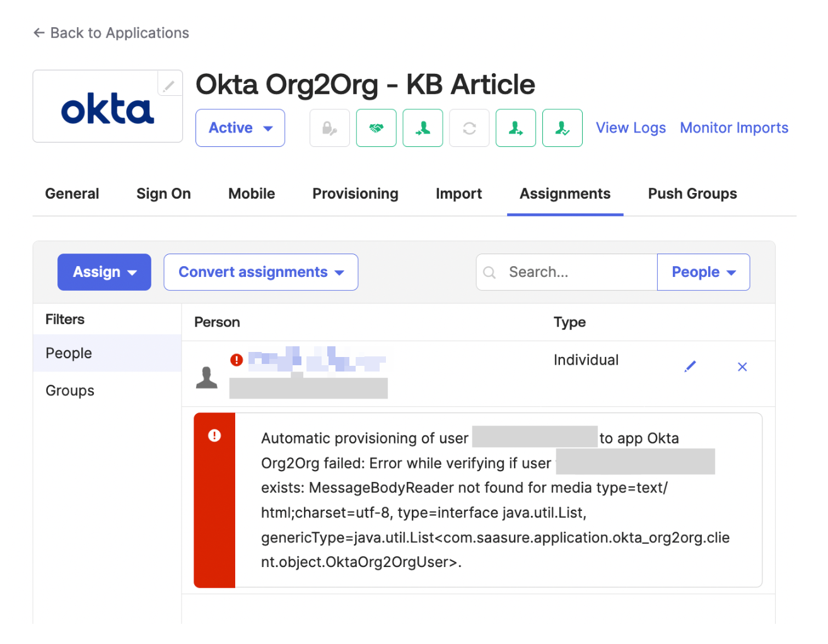Click the lock-and-key icon button
The height and width of the screenshot is (644, 828).
click(330, 128)
